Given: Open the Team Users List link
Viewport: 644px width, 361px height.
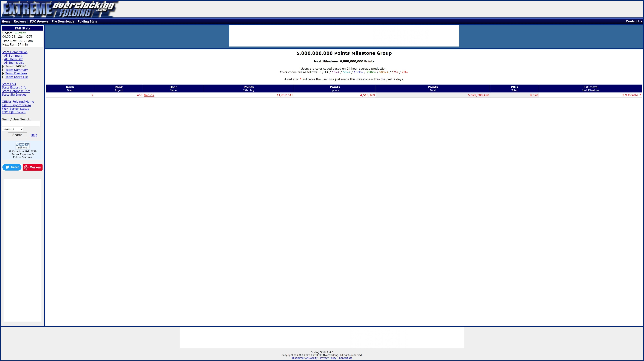Looking at the screenshot, I should click(17, 77).
